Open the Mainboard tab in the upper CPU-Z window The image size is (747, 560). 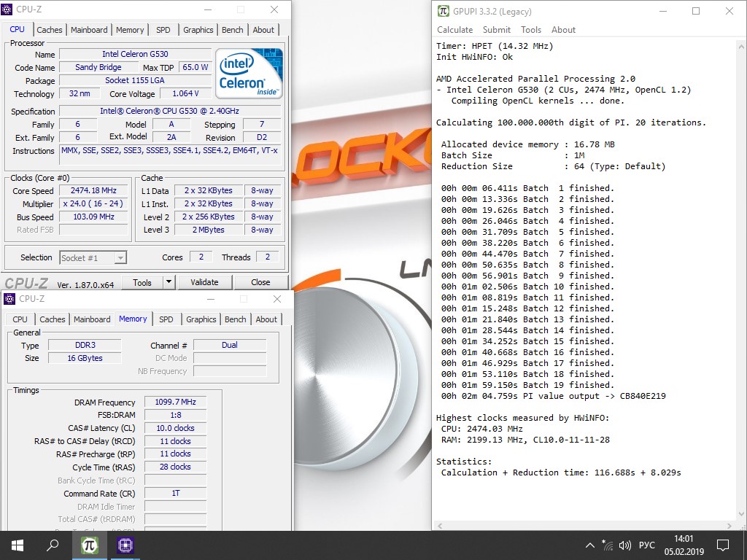click(x=89, y=30)
